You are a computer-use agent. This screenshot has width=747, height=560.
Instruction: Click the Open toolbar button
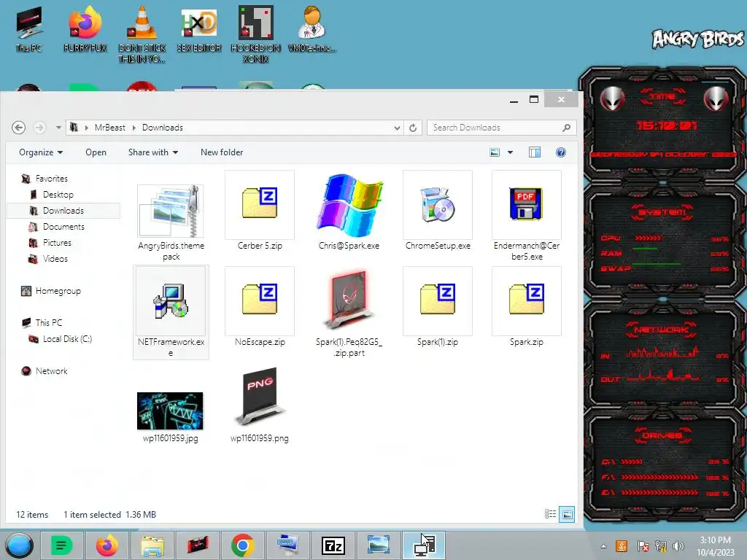coord(96,152)
